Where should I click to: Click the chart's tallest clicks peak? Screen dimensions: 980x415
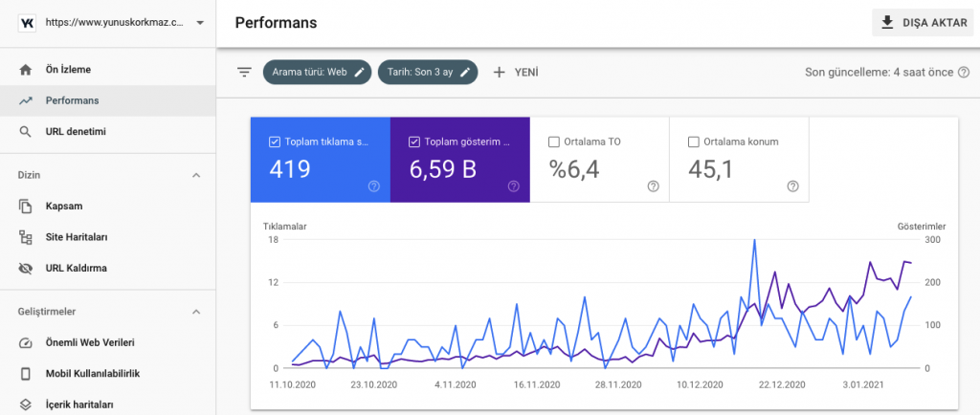pos(755,241)
